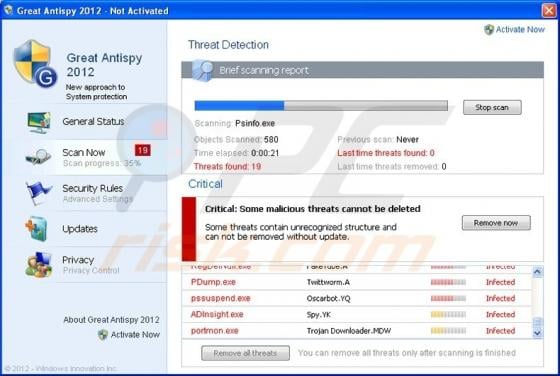Open About Great Antispy 2012 link
The image size is (560, 376).
(111, 320)
